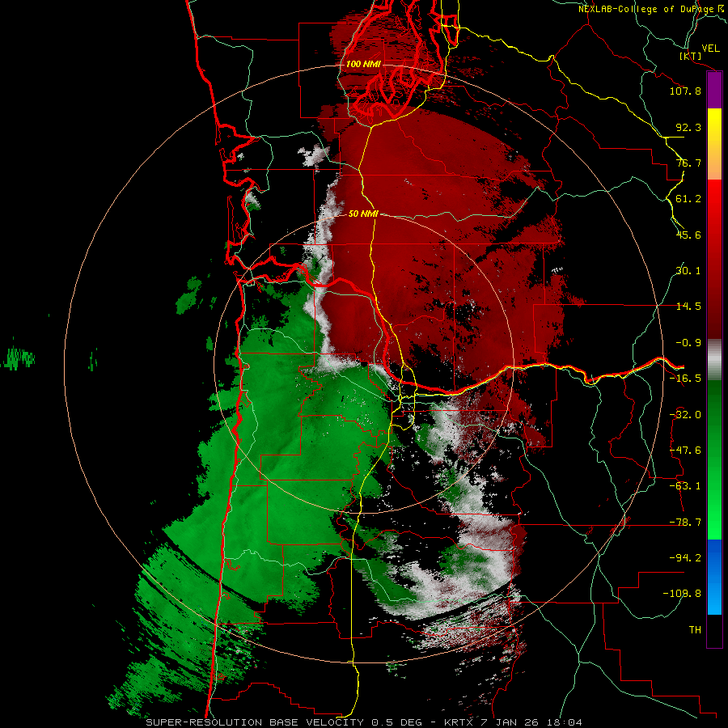This screenshot has width=728, height=728.
Task: Click the gray zero-velocity color bar segment
Action: point(714,360)
